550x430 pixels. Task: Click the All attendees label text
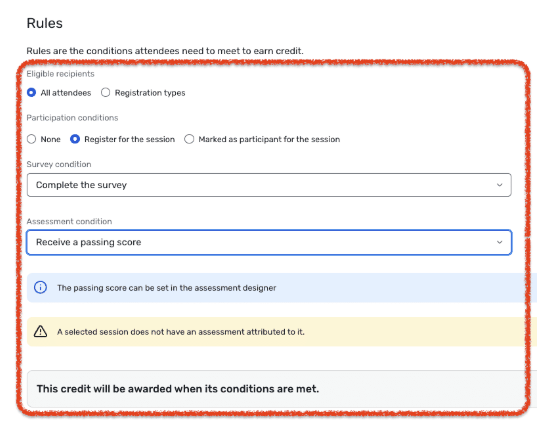[66, 93]
